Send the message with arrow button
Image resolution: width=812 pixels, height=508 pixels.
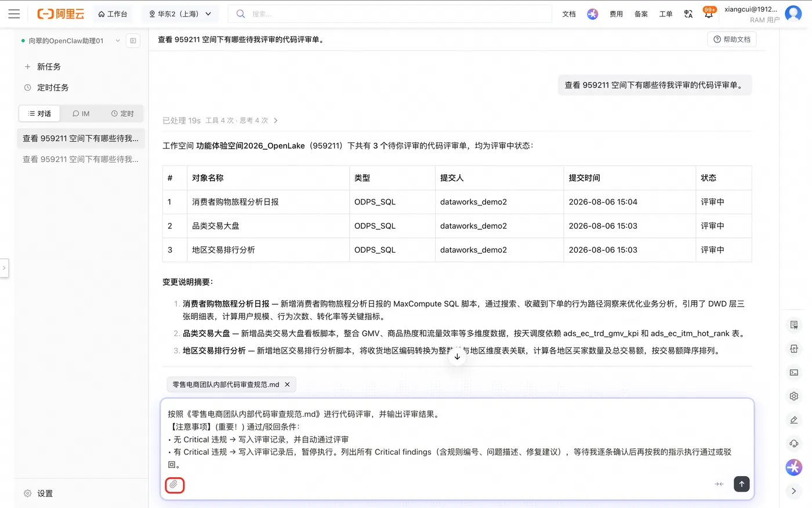click(x=741, y=484)
